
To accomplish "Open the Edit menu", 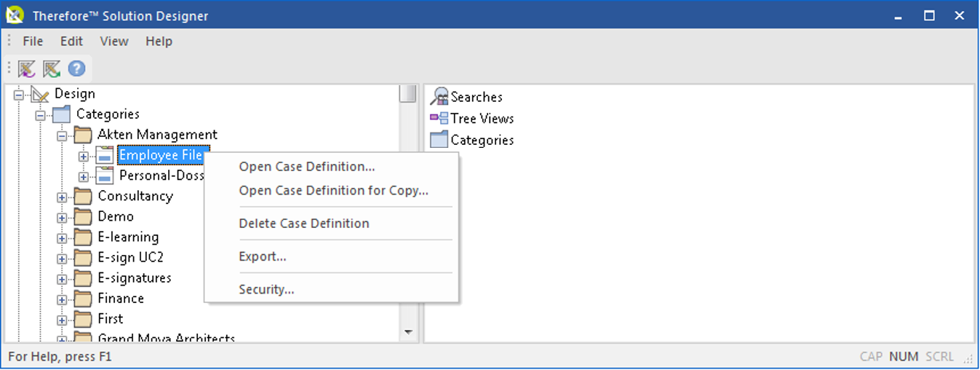I will (72, 42).
